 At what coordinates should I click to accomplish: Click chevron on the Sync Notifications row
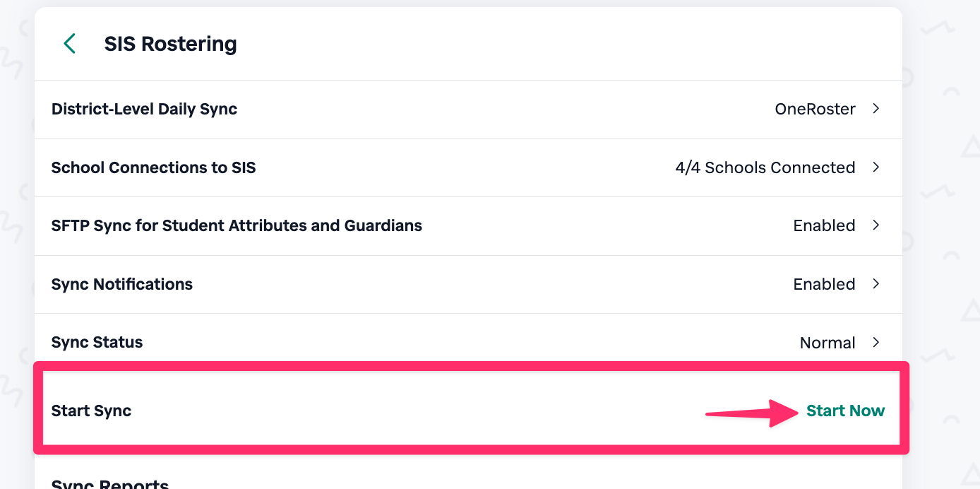point(876,284)
